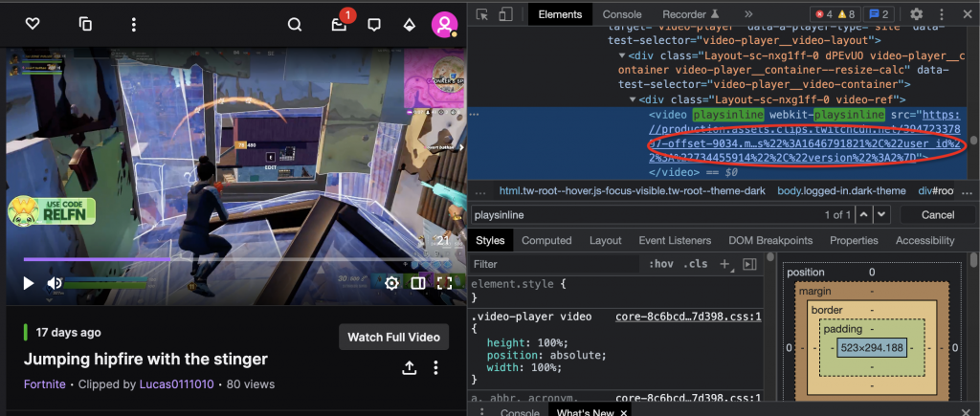Open DevTools customize three-dot menu
The image size is (980, 416).
pyautogui.click(x=942, y=14)
